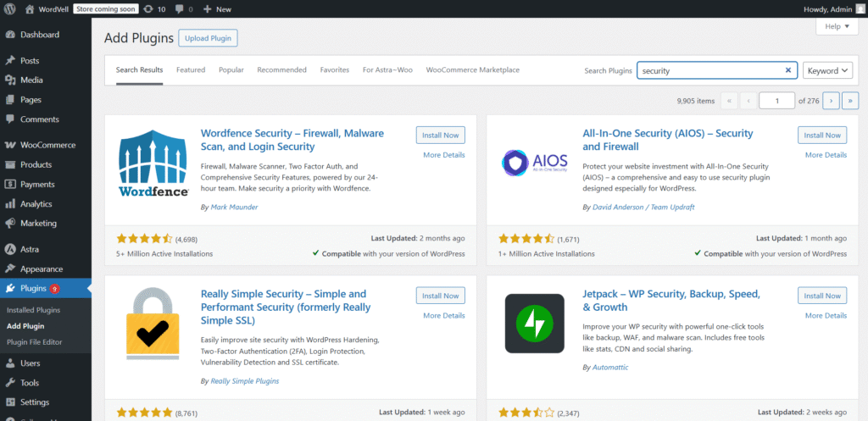View More Details for Wordfence Security
Image resolution: width=868 pixels, height=421 pixels.
coord(444,155)
